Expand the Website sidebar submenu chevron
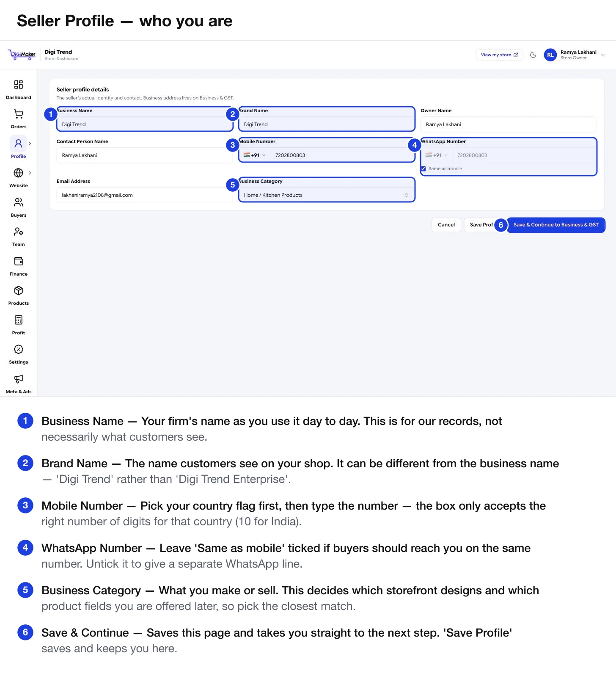The image size is (616, 673). tap(30, 173)
